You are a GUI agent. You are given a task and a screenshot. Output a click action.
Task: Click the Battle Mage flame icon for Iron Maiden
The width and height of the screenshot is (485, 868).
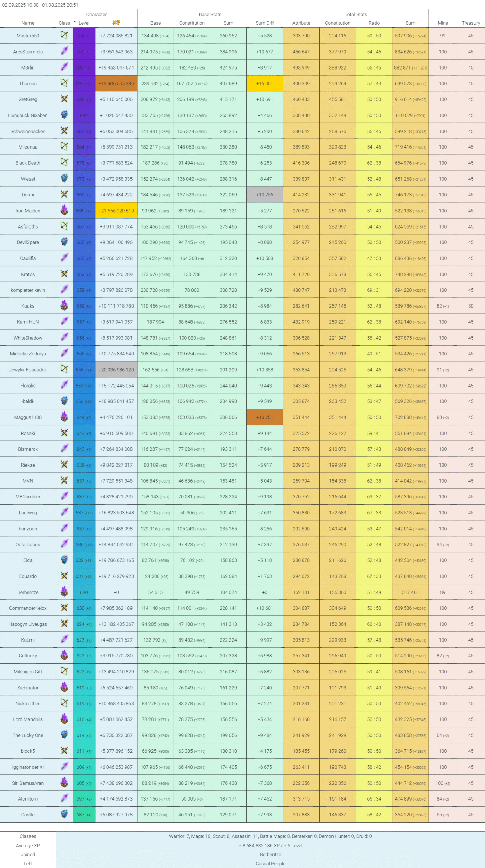pyautogui.click(x=64, y=210)
